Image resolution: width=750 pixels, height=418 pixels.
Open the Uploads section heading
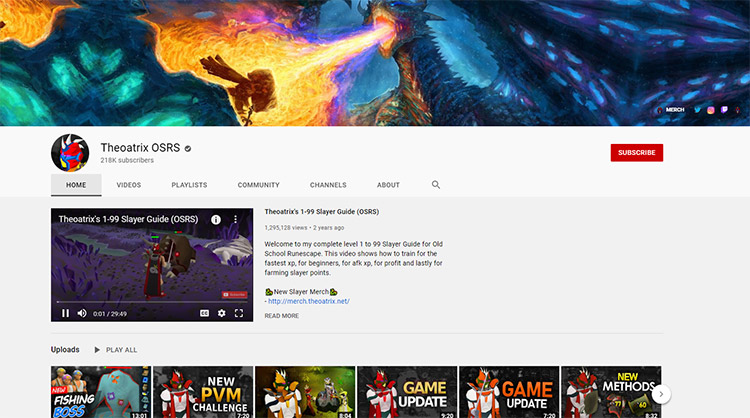coord(65,350)
